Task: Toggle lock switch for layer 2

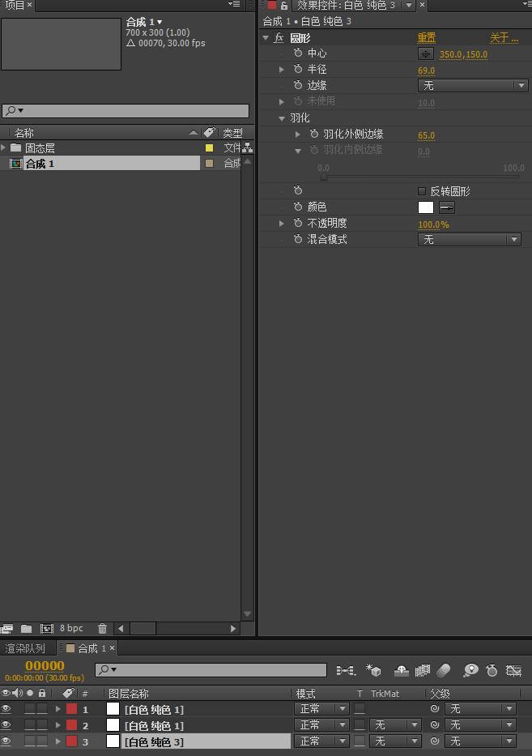Action: point(42,724)
